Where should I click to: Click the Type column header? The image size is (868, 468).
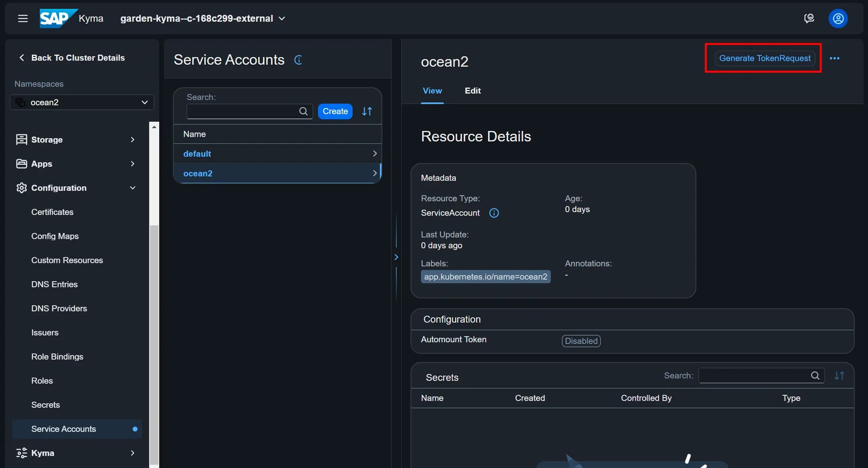point(791,398)
